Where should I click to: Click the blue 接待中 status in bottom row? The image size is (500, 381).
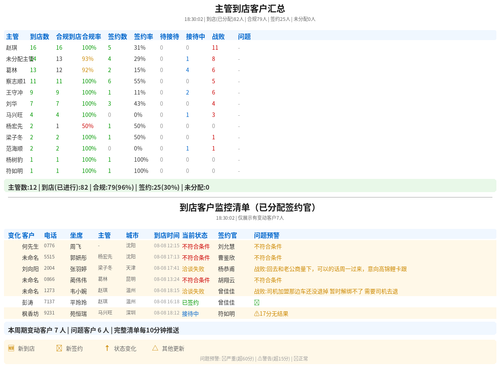(x=190, y=314)
